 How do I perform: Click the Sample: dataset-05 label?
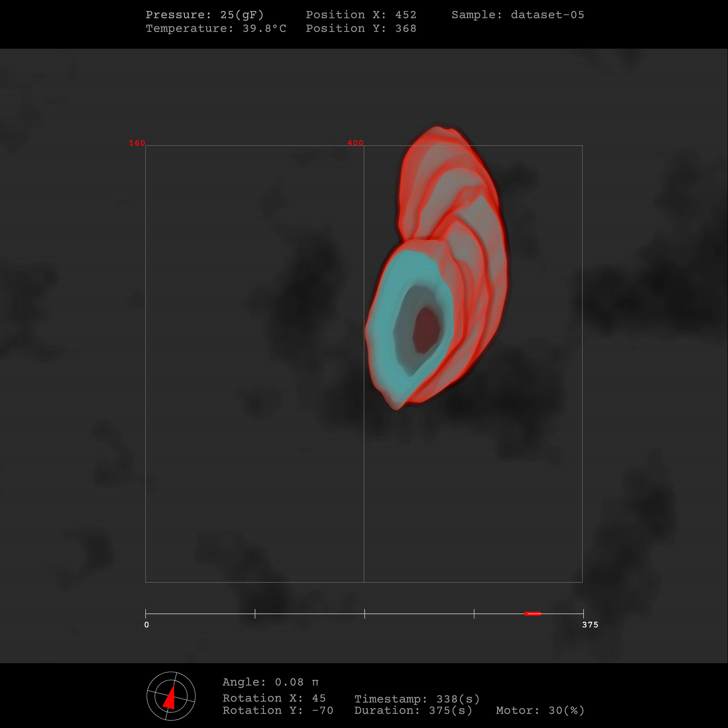coord(518,15)
